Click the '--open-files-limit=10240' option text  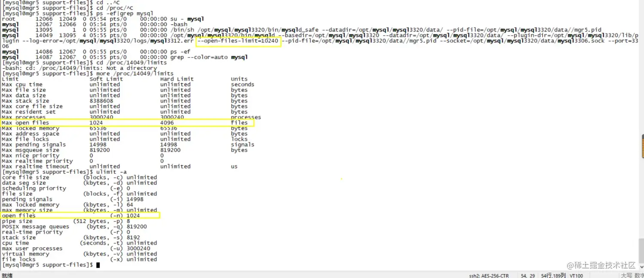(238, 41)
